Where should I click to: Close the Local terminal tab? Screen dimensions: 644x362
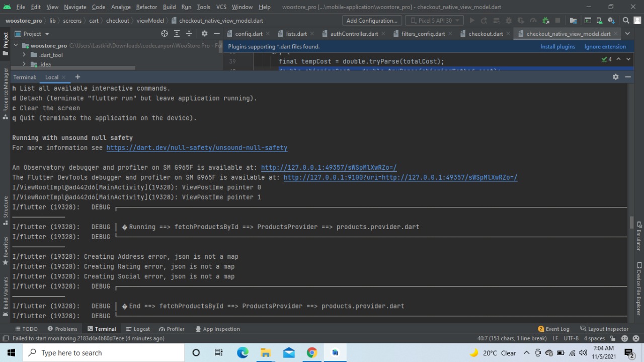click(64, 78)
